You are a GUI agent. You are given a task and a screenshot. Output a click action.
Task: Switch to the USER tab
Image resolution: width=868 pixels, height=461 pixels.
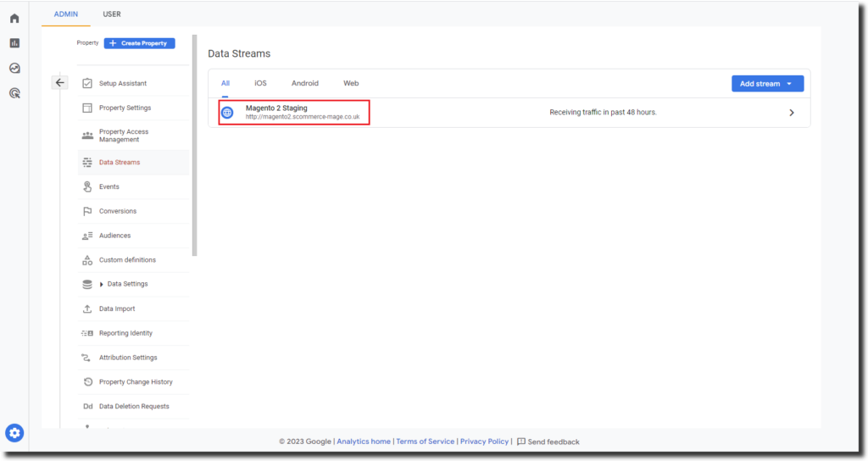coord(111,14)
